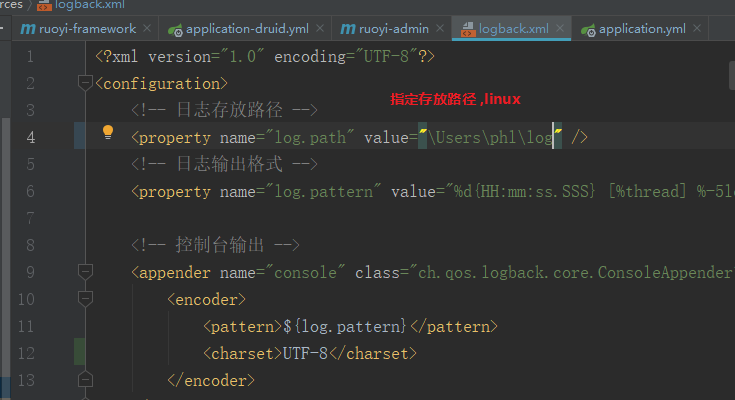Collapse the encoder opening tag fold marker
This screenshot has width=735, height=400.
pos(85,299)
